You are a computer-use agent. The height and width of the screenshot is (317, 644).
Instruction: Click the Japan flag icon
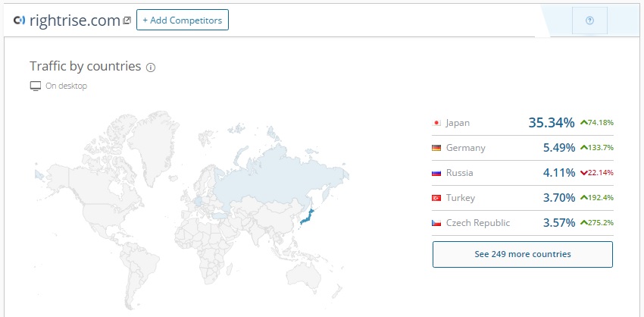pyautogui.click(x=436, y=123)
